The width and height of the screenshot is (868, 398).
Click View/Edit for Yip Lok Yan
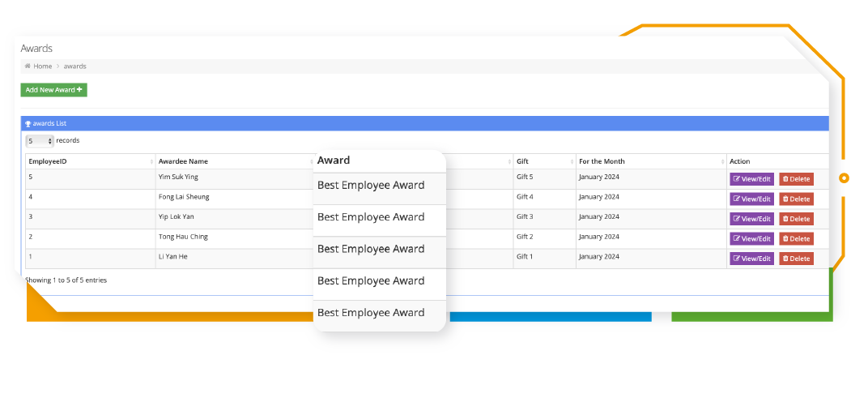pyautogui.click(x=751, y=219)
